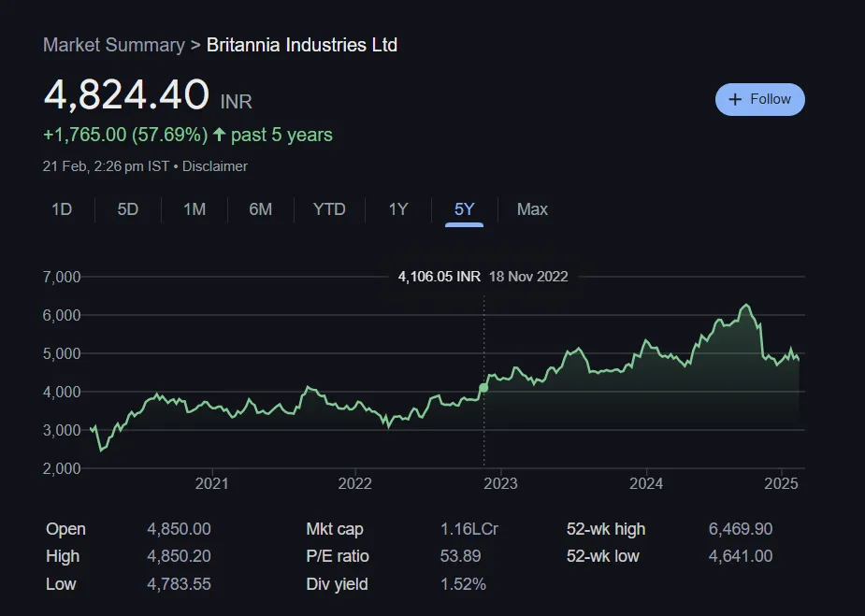Select the 5D range tab
Viewport: 865px width, 616px height.
(128, 209)
